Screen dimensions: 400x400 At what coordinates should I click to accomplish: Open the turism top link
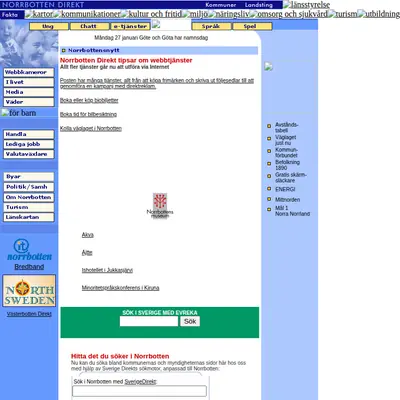(343, 14)
